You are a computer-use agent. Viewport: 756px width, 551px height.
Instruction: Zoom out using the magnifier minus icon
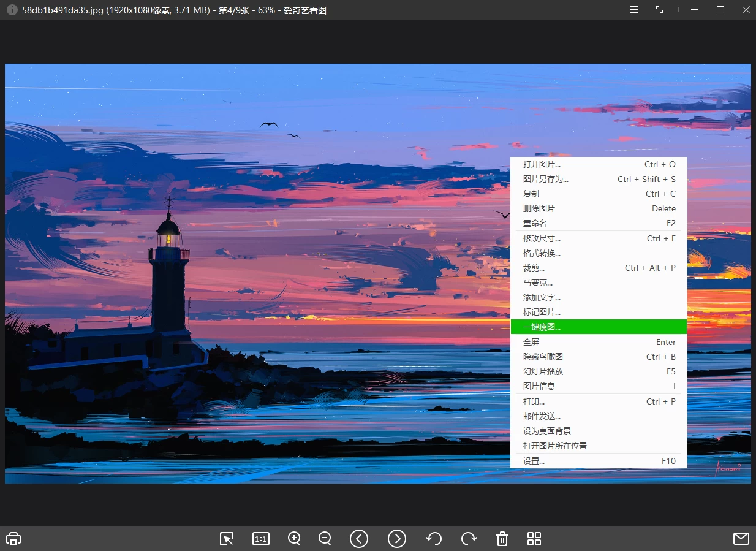(x=325, y=538)
